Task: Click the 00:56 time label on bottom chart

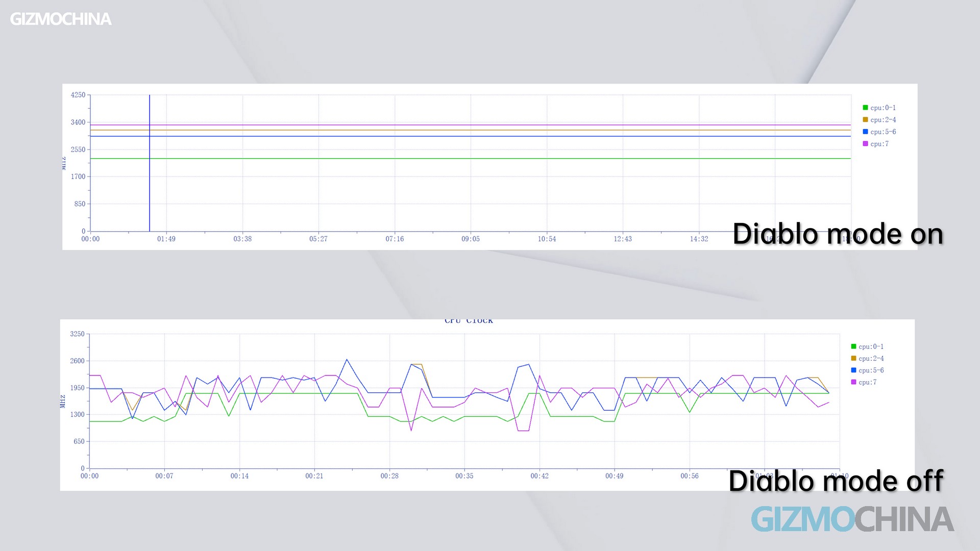Action: point(690,476)
